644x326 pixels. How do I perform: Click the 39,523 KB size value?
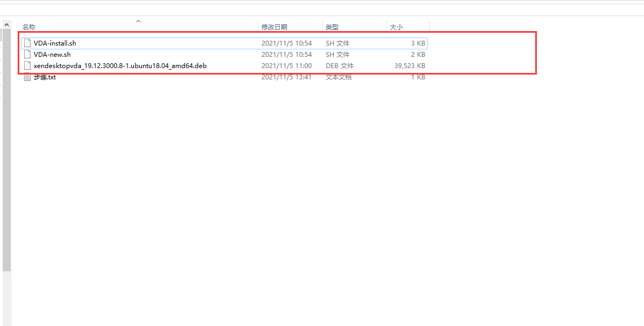point(409,65)
